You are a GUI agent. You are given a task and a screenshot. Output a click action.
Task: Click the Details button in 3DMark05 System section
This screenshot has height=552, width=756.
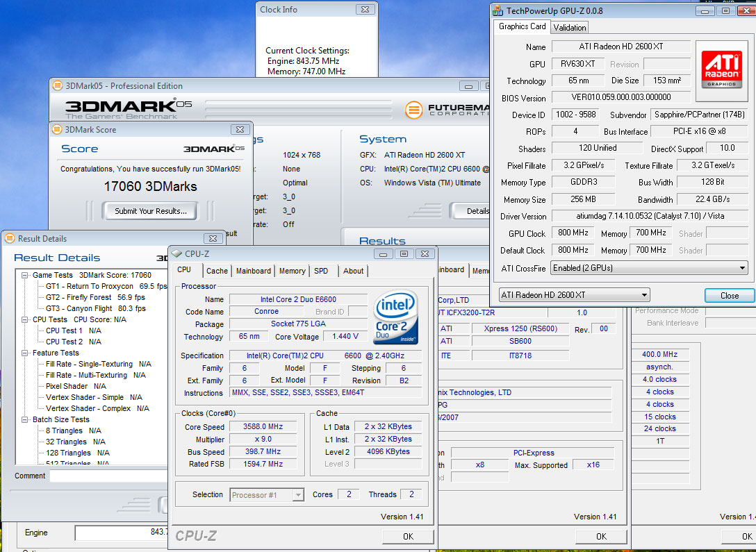(x=470, y=211)
